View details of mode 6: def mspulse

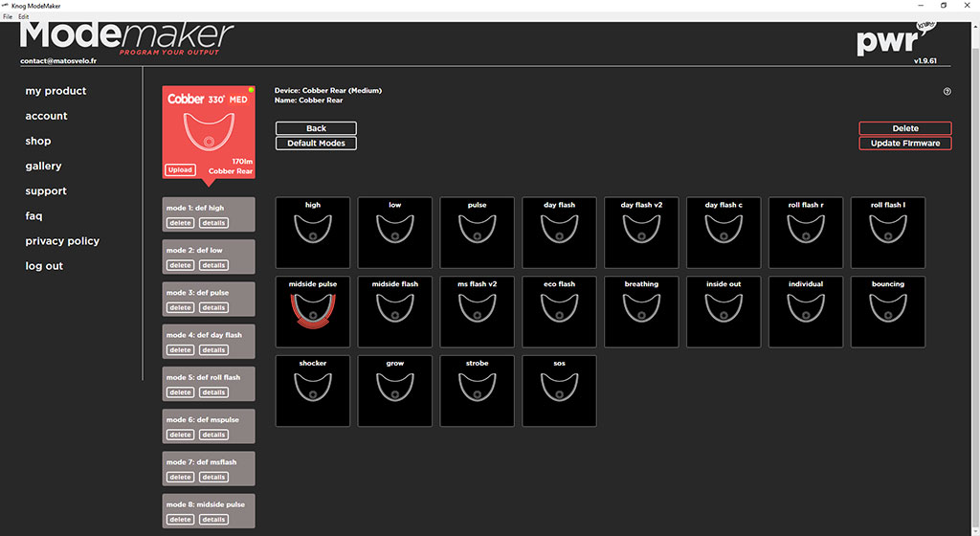point(213,435)
